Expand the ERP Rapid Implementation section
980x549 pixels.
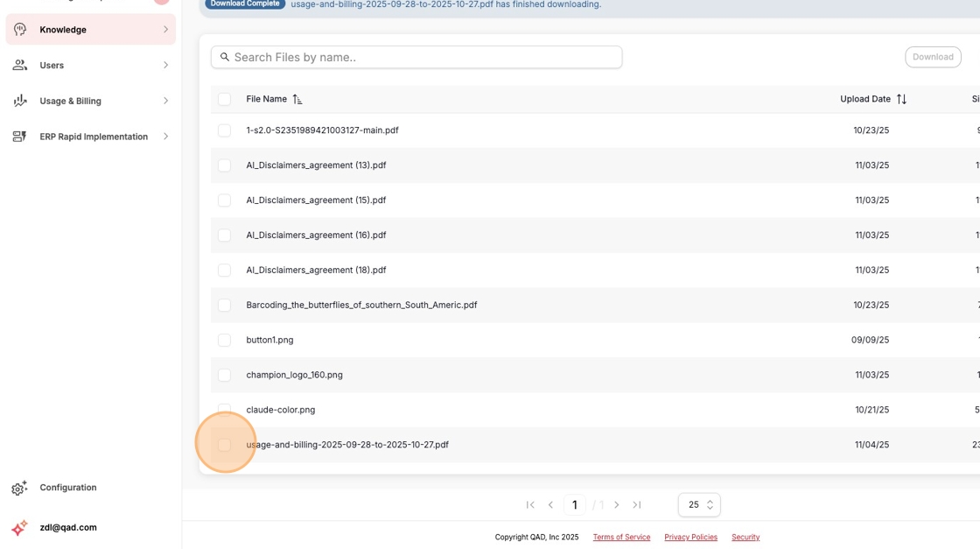(165, 137)
